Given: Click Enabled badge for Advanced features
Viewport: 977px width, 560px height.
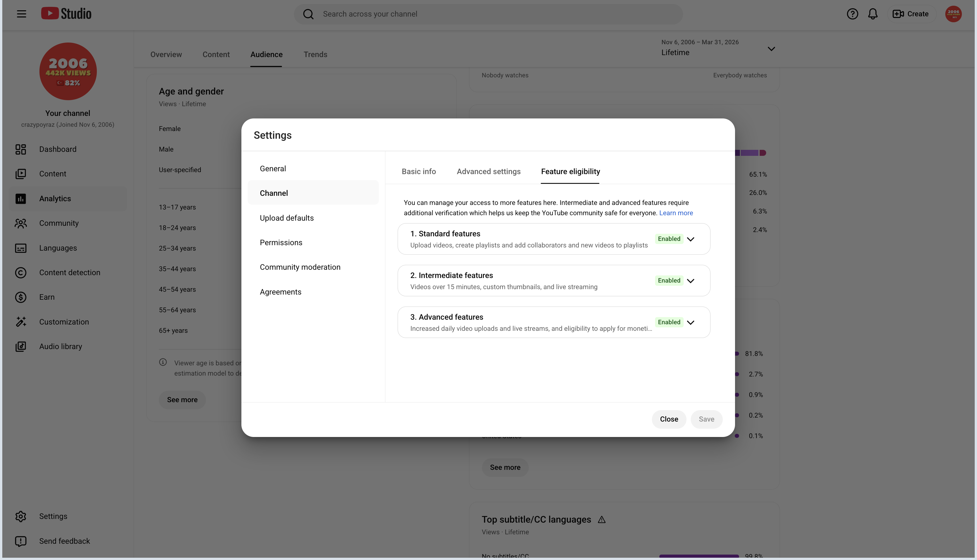Looking at the screenshot, I should pyautogui.click(x=669, y=322).
